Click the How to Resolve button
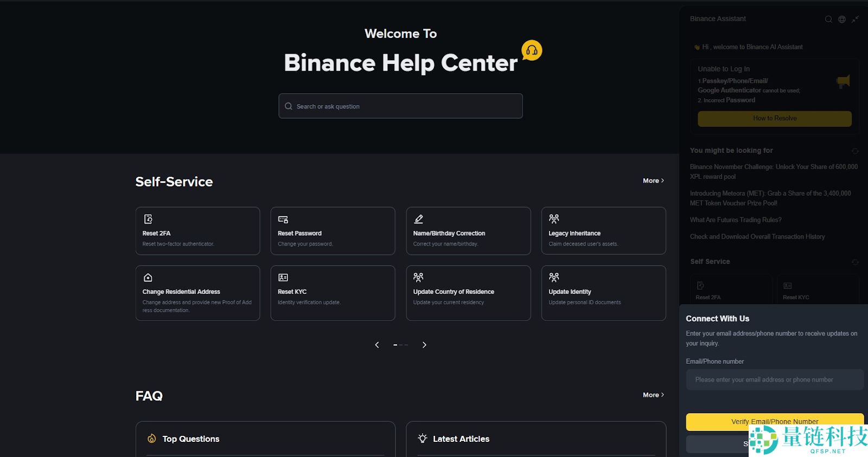The height and width of the screenshot is (457, 868). coord(774,118)
